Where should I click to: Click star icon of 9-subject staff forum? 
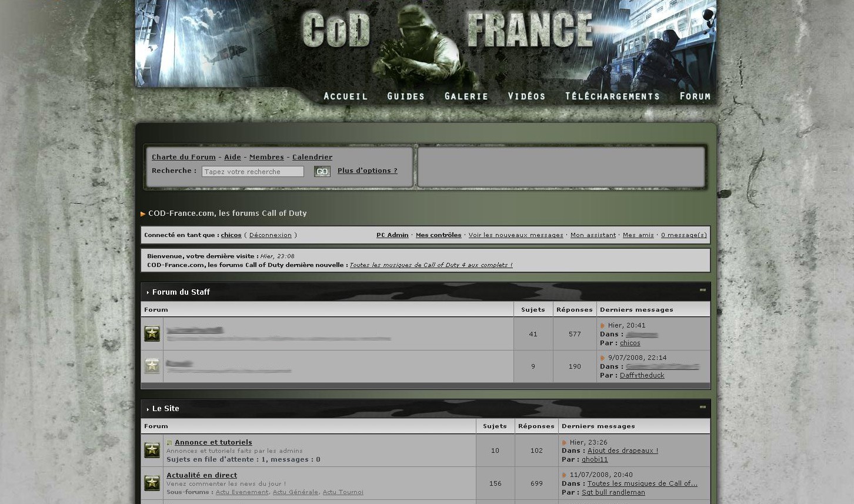pos(152,366)
